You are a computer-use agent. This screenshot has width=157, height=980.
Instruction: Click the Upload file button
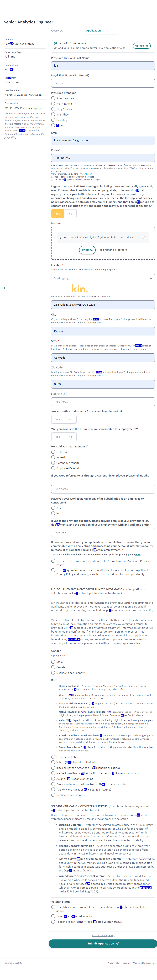(142, 46)
